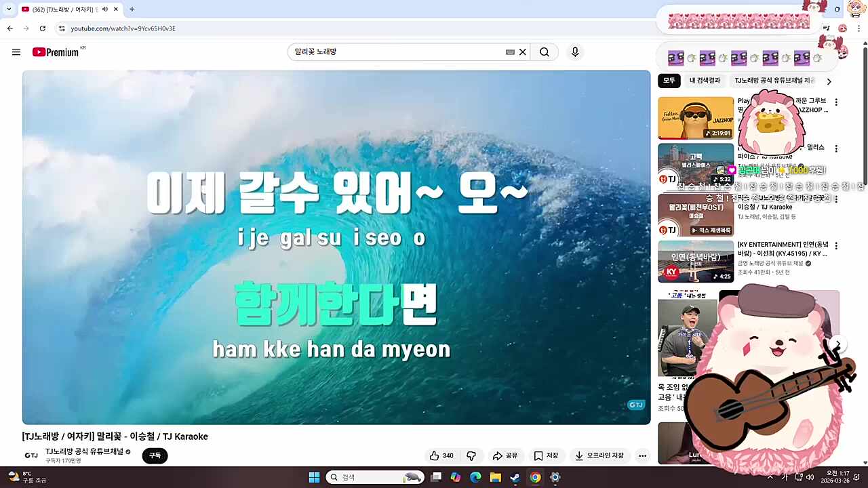Show hidden system tray icons
The width and height of the screenshot is (868, 488).
pos(770,477)
